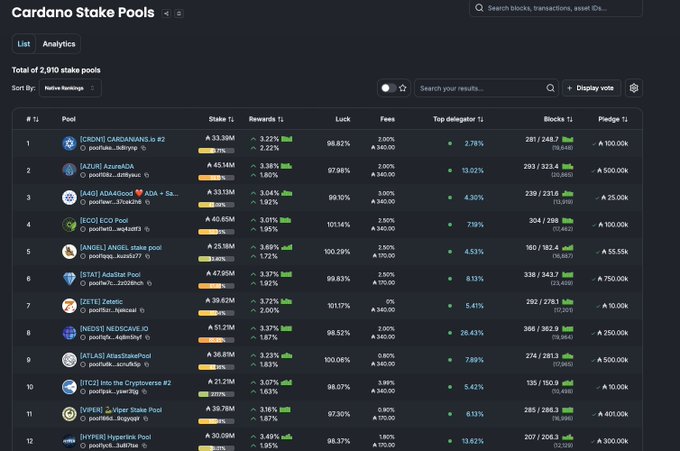Screen dimensions: 680x451
Task: Open top delegator 26.43% link
Action: 472,333
